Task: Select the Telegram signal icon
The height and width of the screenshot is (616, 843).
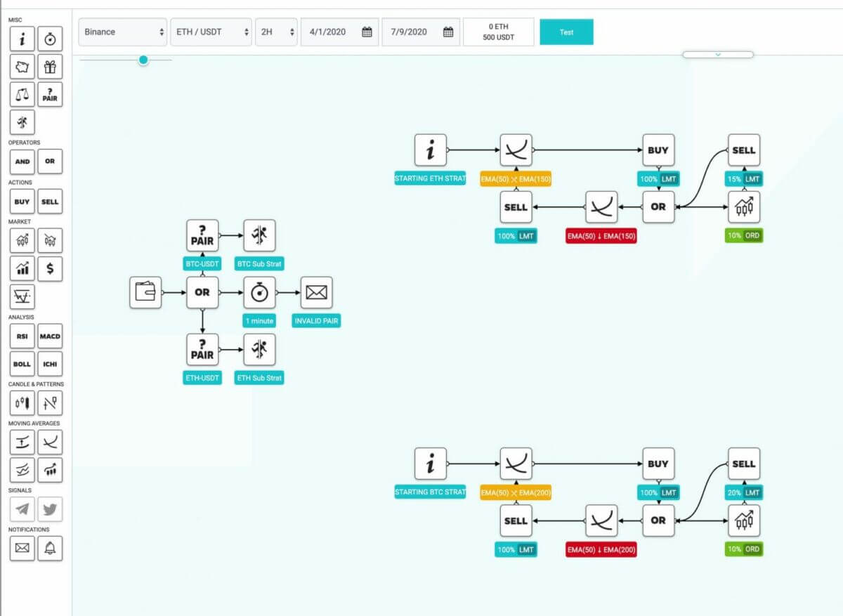Action: point(22,509)
